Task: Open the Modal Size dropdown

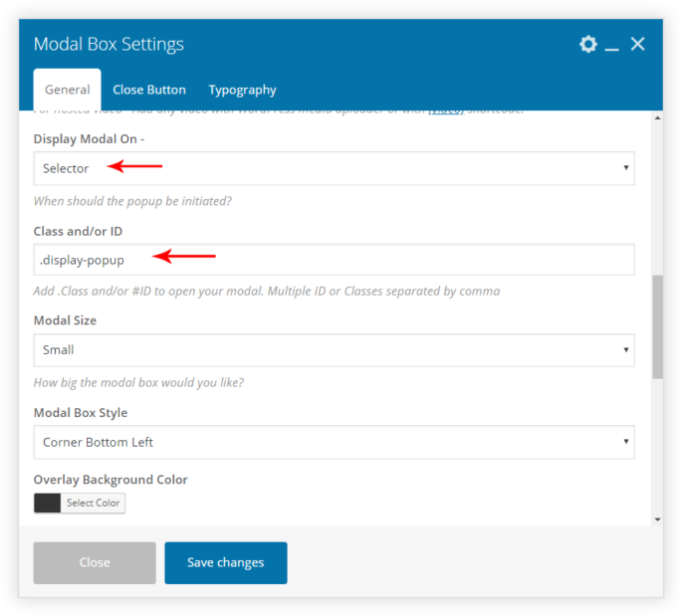Action: [334, 350]
